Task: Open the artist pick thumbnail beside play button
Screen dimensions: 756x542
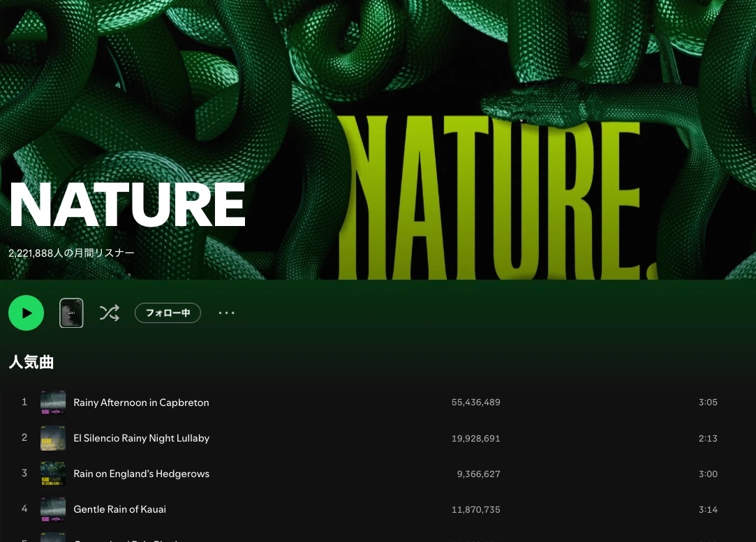Action: [71, 313]
